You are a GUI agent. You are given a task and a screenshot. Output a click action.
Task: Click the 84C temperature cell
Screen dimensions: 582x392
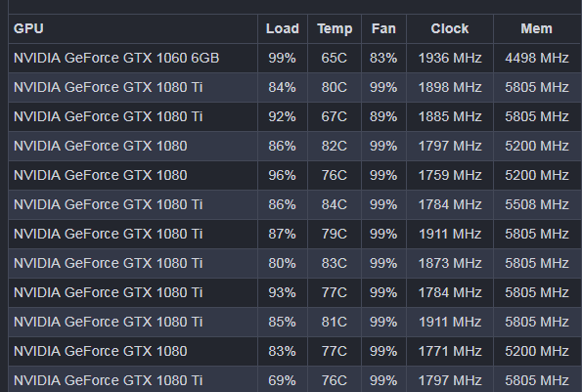pos(335,204)
